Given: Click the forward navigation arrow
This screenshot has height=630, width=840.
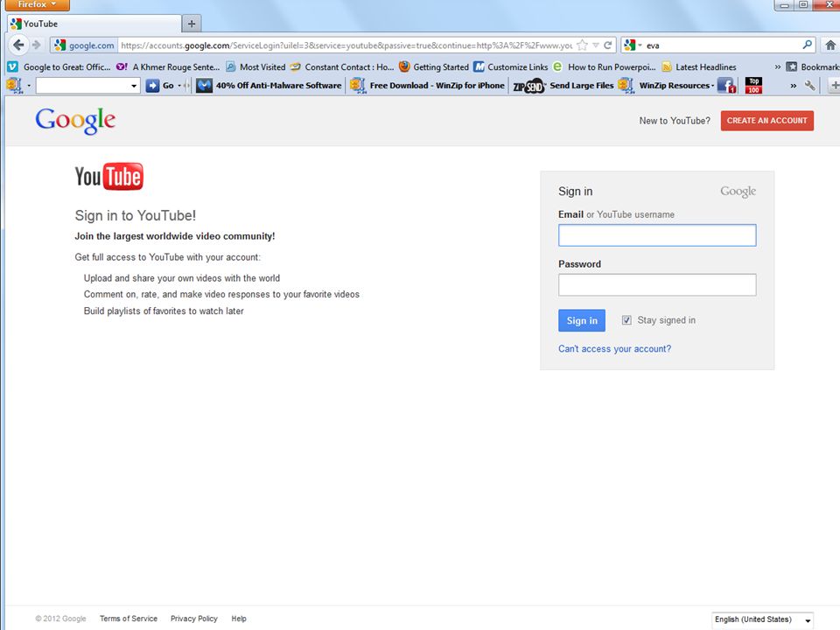Looking at the screenshot, I should pos(37,45).
